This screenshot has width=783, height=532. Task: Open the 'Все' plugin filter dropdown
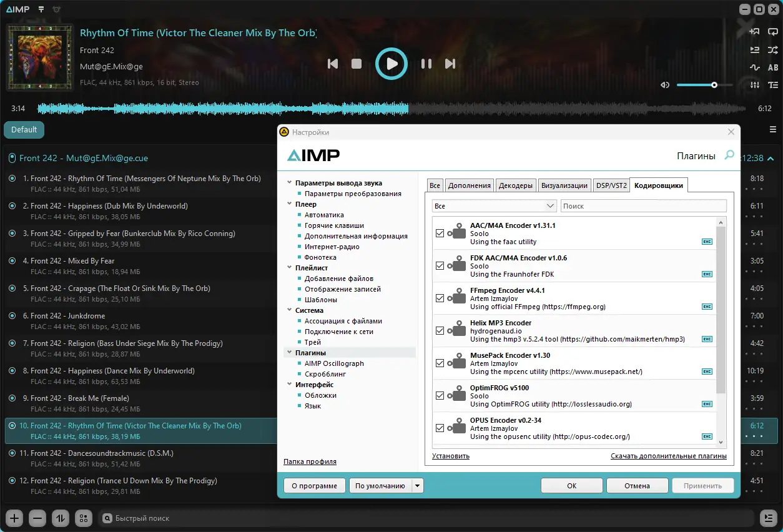494,205
